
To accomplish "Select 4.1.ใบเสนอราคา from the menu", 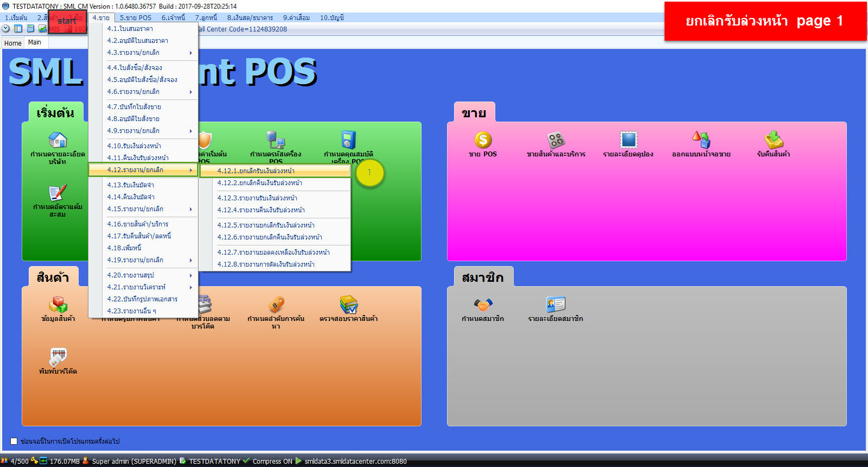I will click(143, 29).
